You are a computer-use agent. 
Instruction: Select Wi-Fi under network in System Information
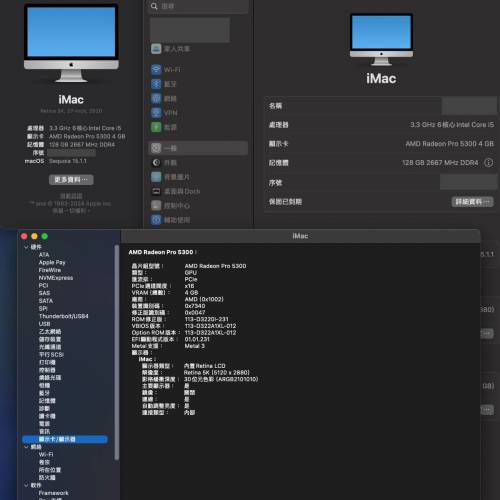(x=46, y=455)
